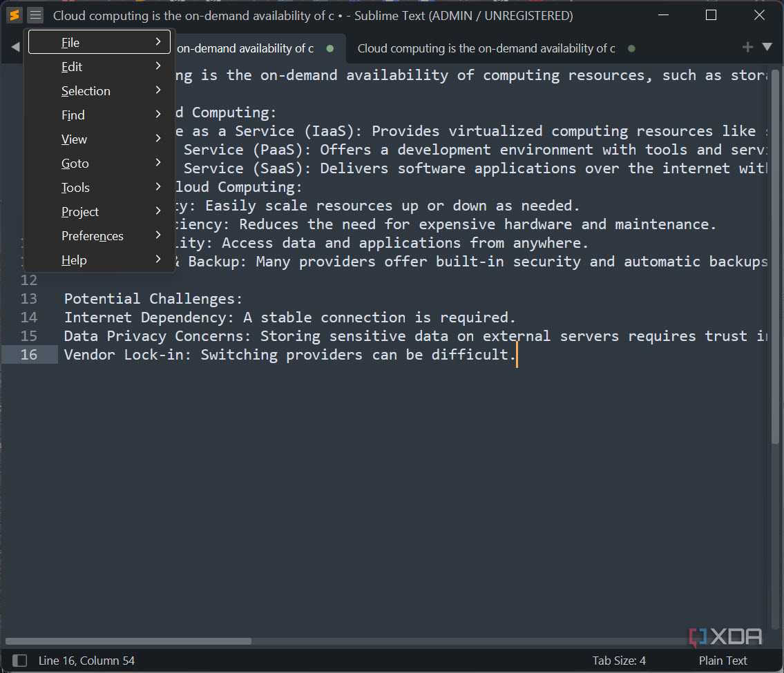Expand the File submenu arrow
Viewport: 784px width, 673px height.
tap(158, 41)
